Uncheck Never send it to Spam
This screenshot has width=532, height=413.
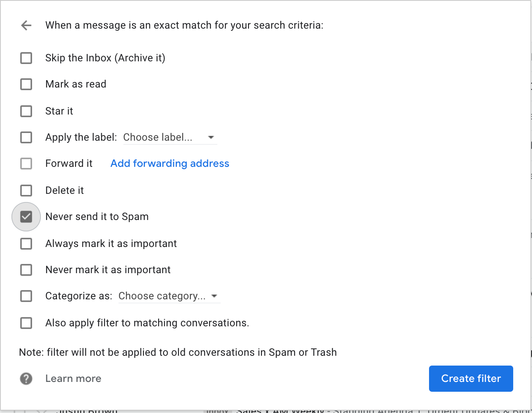pos(26,217)
